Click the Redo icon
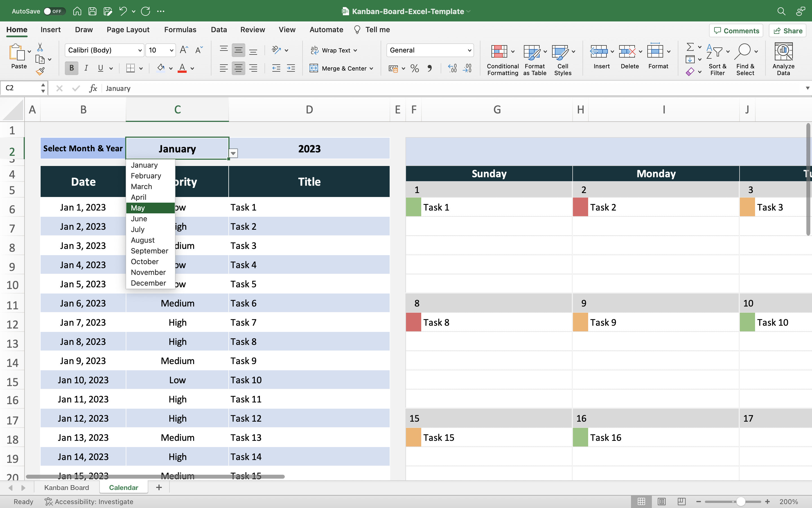The width and height of the screenshot is (812, 508). (x=145, y=11)
